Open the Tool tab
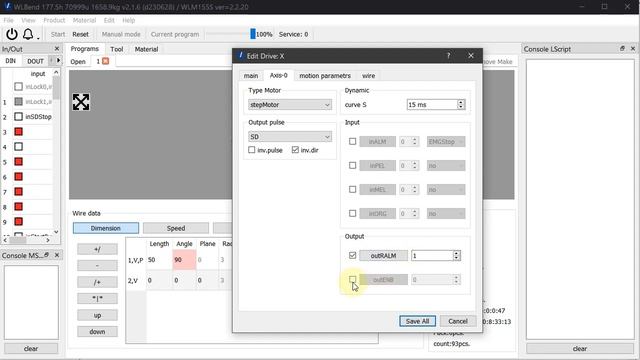The height and width of the screenshot is (360, 640). point(117,49)
